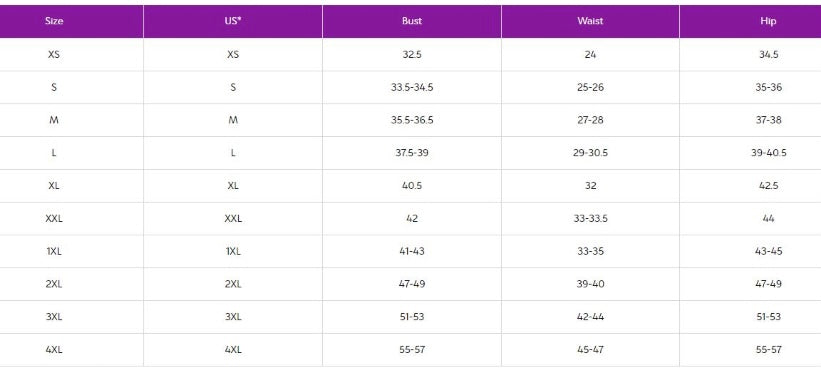Click the 51-53 bust cell for 3XL

[x=412, y=317]
